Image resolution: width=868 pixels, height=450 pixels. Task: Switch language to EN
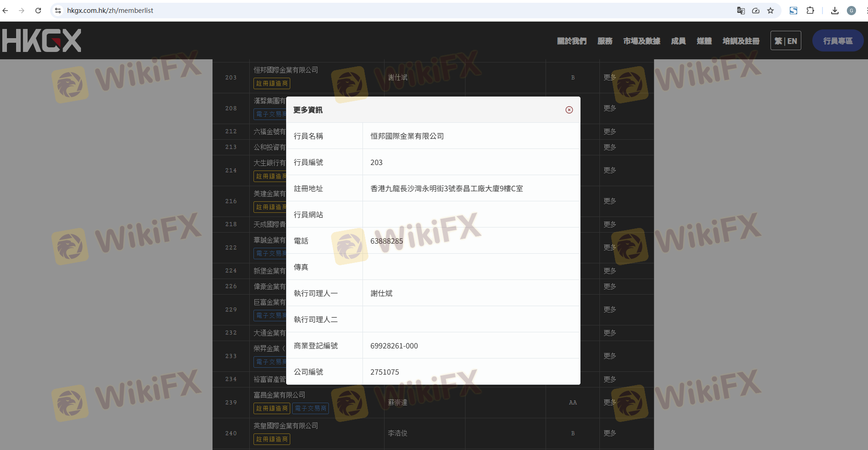tap(792, 41)
